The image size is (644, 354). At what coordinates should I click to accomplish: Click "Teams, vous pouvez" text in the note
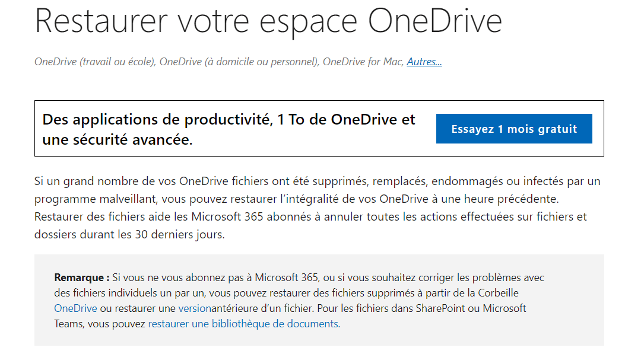[x=100, y=324]
